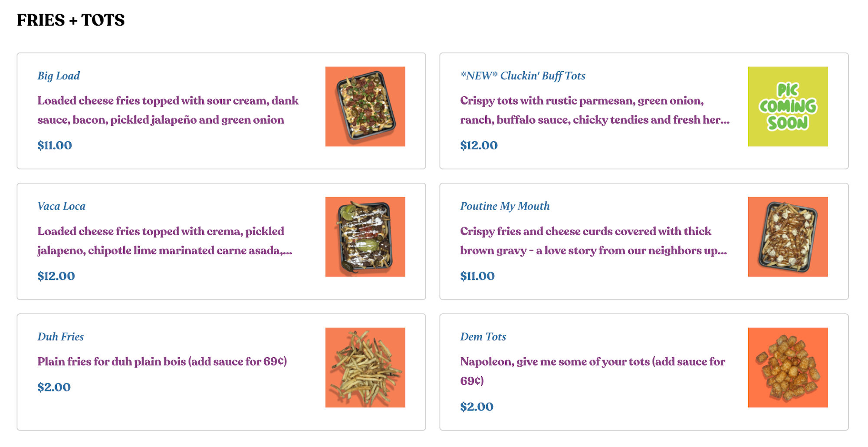
Task: Open the Big Load menu item title
Action: pyautogui.click(x=59, y=76)
